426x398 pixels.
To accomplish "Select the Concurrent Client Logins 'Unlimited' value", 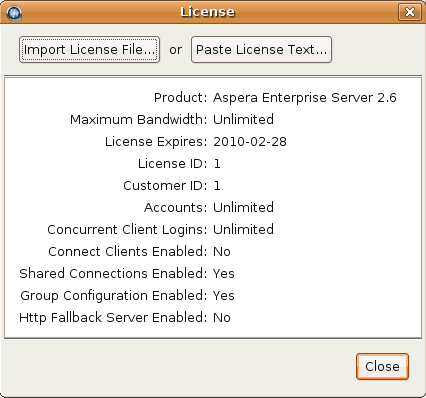I will [243, 230].
